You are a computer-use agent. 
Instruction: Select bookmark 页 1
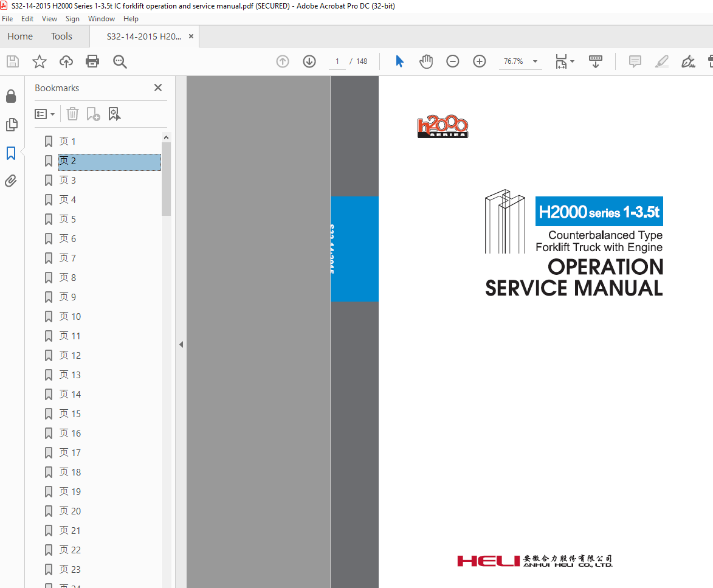[x=67, y=142]
